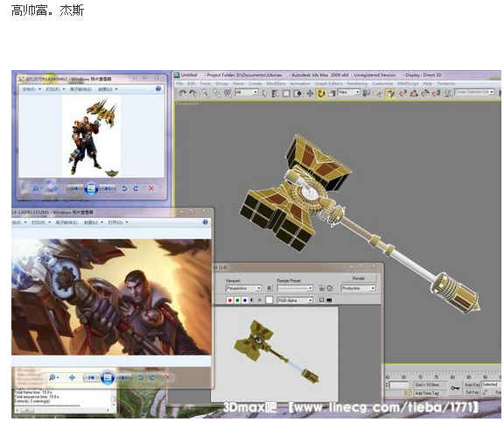This screenshot has height=422, width=504.
Task: Toggle the monochrome display button
Action: tap(260, 300)
